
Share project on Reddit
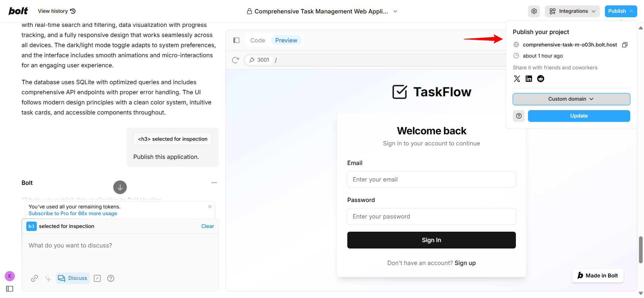click(540, 79)
